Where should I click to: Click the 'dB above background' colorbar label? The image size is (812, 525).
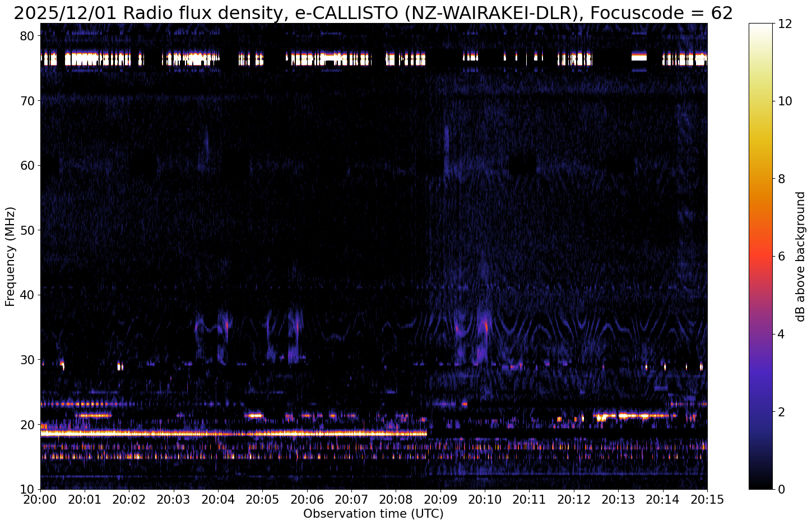800,257
